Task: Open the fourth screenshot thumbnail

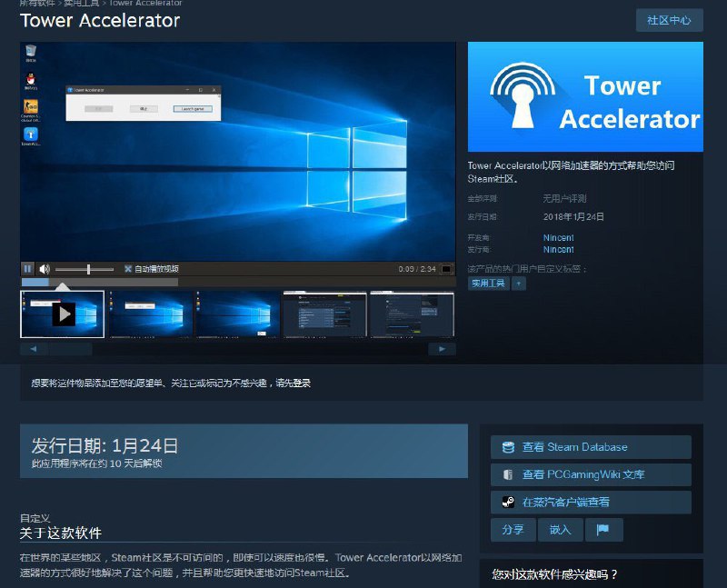Action: click(324, 314)
